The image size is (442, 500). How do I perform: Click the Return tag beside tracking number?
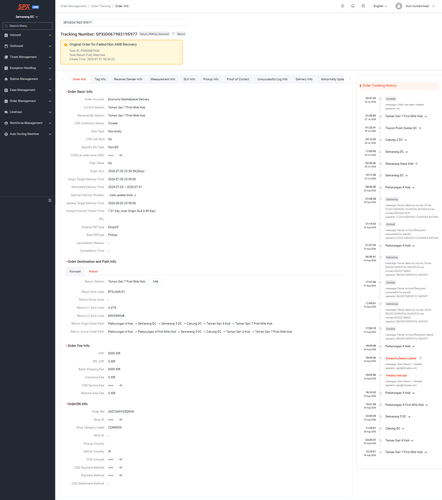pos(181,34)
